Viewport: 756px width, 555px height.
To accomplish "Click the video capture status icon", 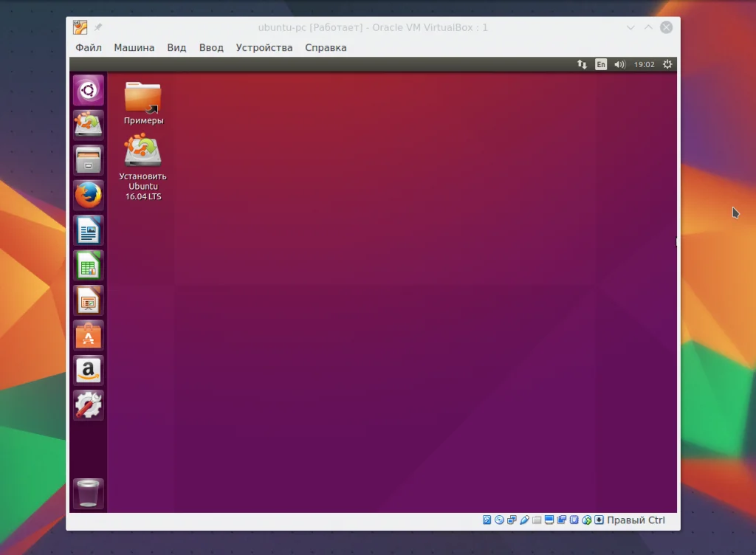I will pos(562,520).
